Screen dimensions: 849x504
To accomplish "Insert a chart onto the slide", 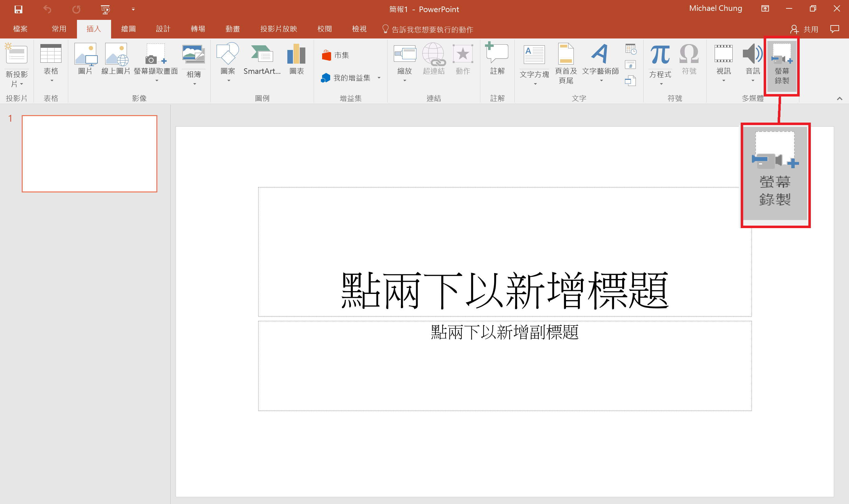I will 296,61.
